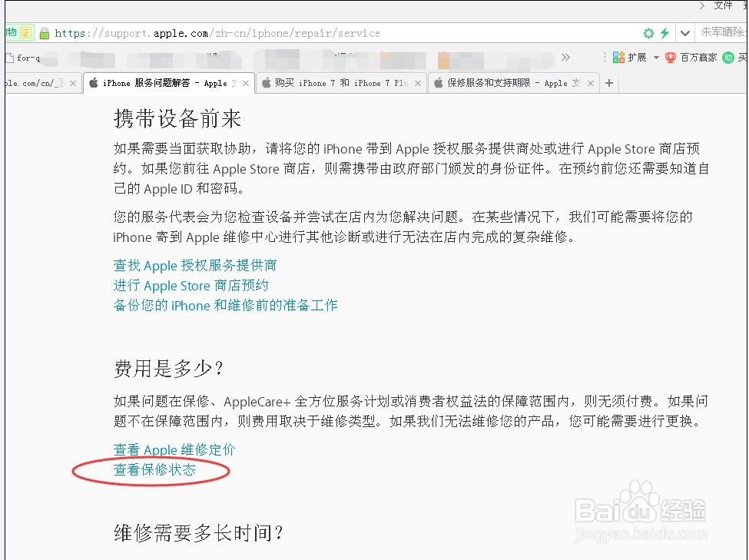Expand the 扩展 dropdown arrow
The image size is (749, 560).
coord(656,58)
